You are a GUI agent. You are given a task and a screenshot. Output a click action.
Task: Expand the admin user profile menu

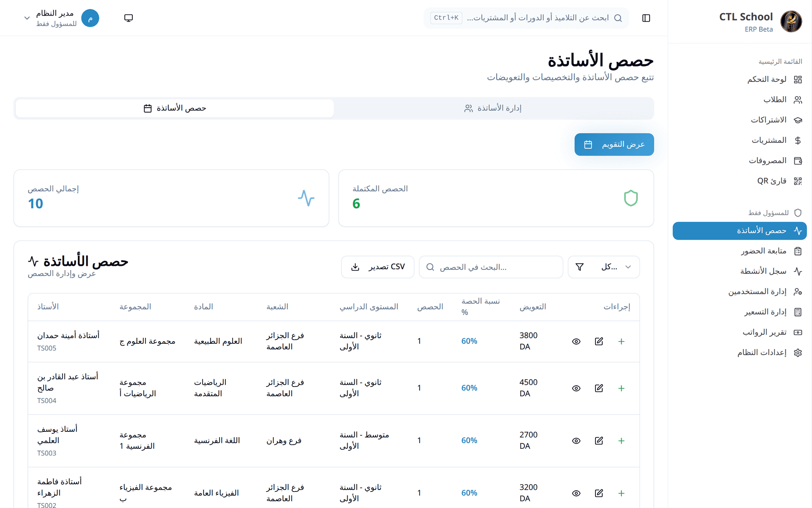61,18
